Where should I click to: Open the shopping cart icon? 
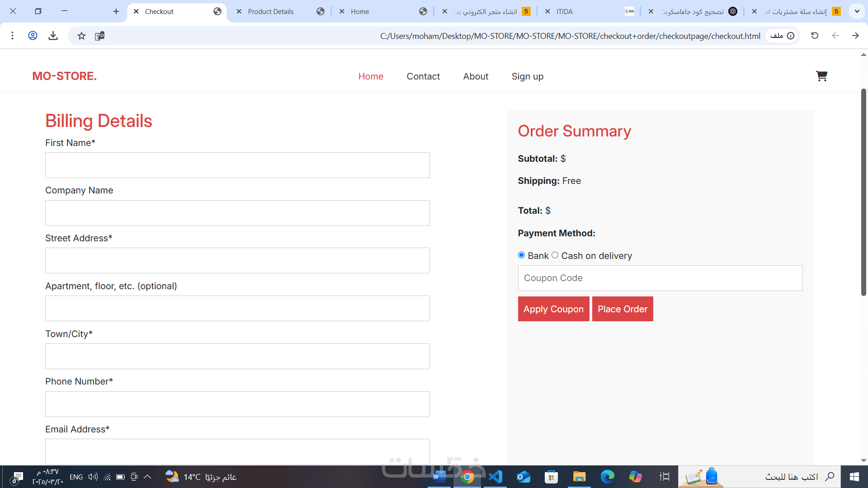pyautogui.click(x=821, y=76)
